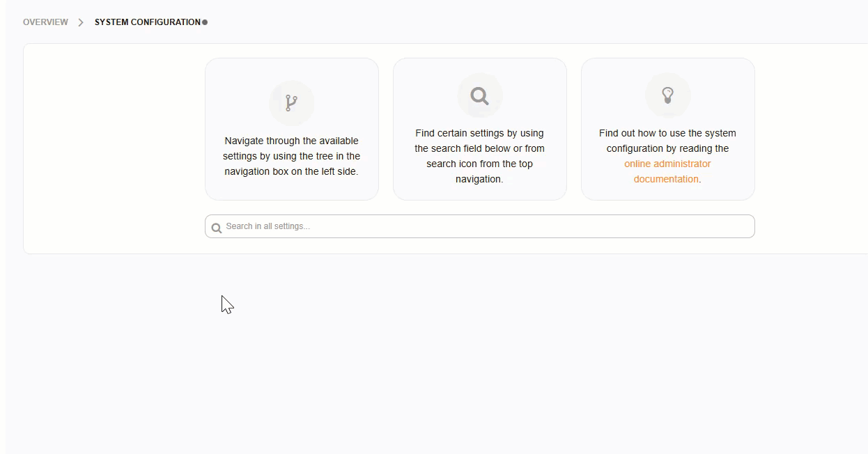Image resolution: width=868 pixels, height=454 pixels.
Task: Click the dot indicator beside System Configuration
Action: click(x=205, y=22)
